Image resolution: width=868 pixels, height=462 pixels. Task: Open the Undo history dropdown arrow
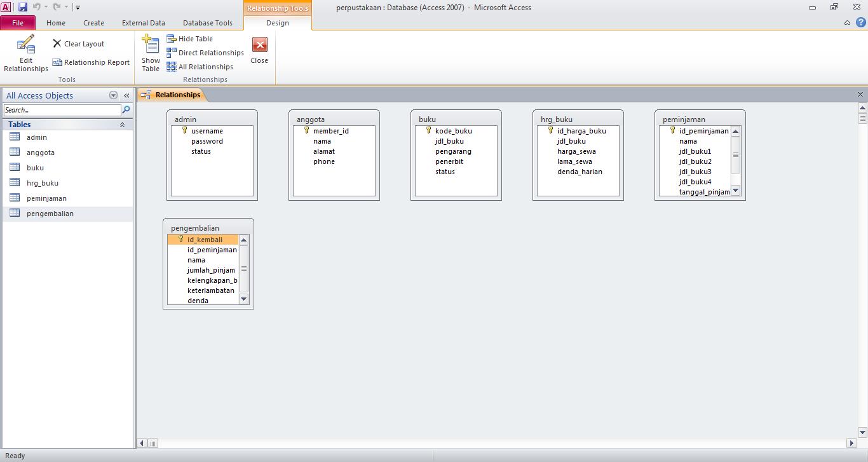click(46, 8)
